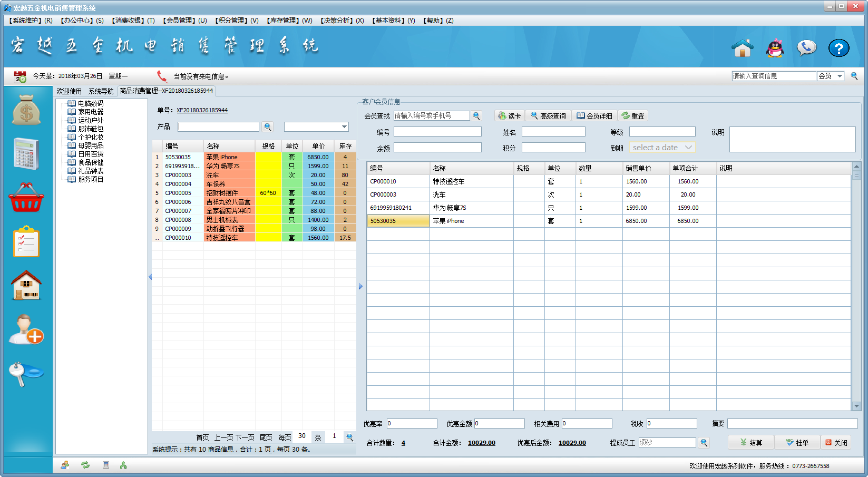The image size is (868, 477).
Task: Click the home icon in header
Action: coord(742,48)
